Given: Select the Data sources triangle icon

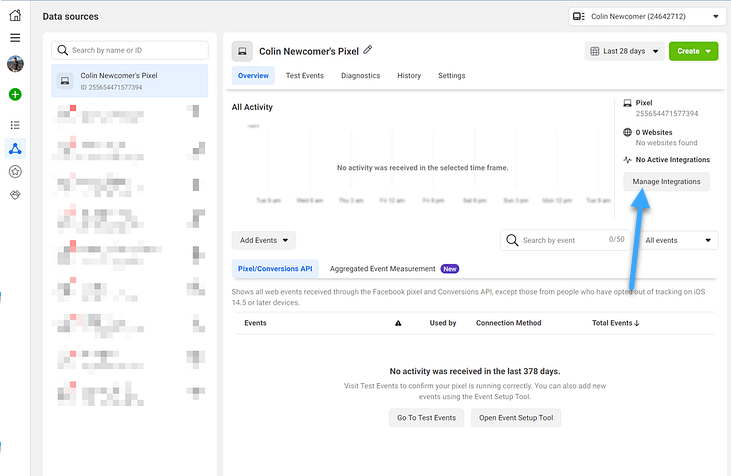Looking at the screenshot, I should tap(15, 149).
